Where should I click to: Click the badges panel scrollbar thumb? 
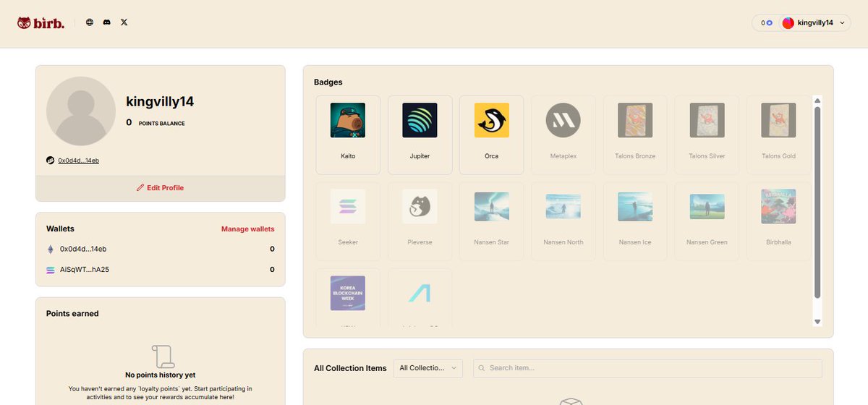coord(817,202)
